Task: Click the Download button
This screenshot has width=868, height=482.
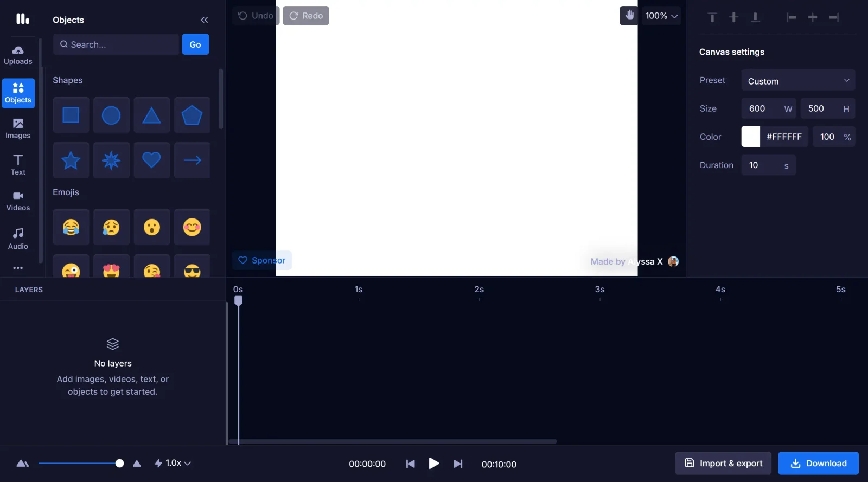Action: coord(819,464)
